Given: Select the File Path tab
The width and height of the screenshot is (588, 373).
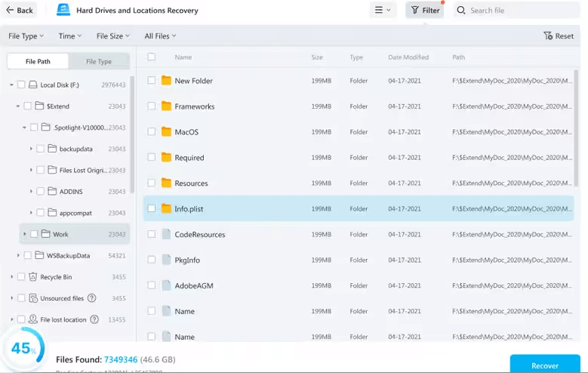Looking at the screenshot, I should click(x=38, y=61).
